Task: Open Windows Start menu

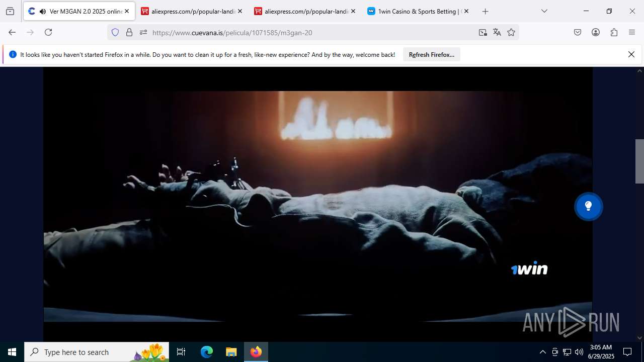Action: tap(12, 352)
